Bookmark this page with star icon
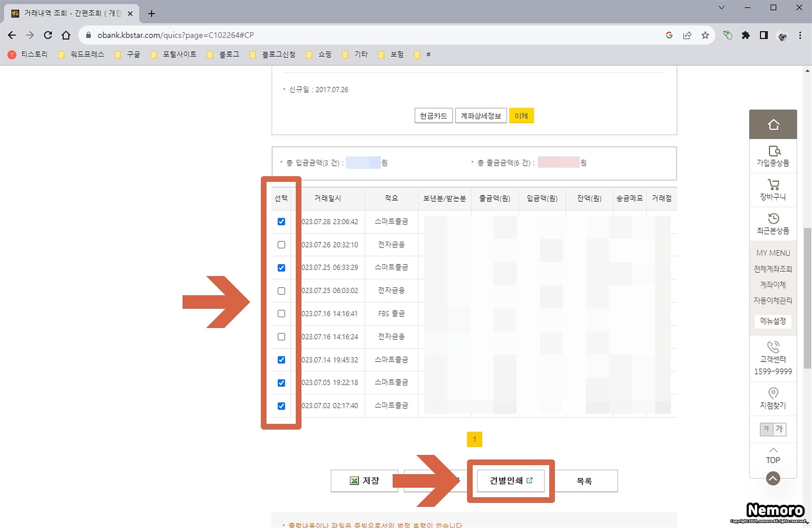812x528 pixels. click(705, 35)
